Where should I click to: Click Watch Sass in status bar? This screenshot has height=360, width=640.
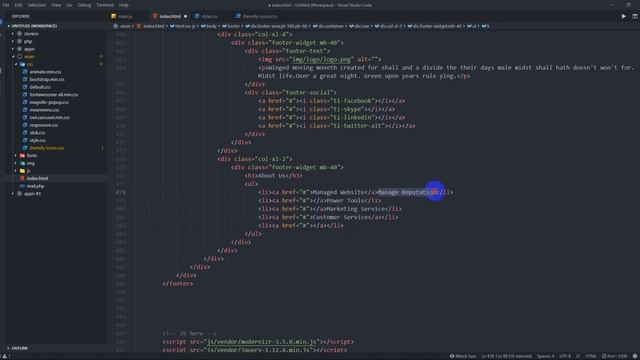[x=463, y=356]
